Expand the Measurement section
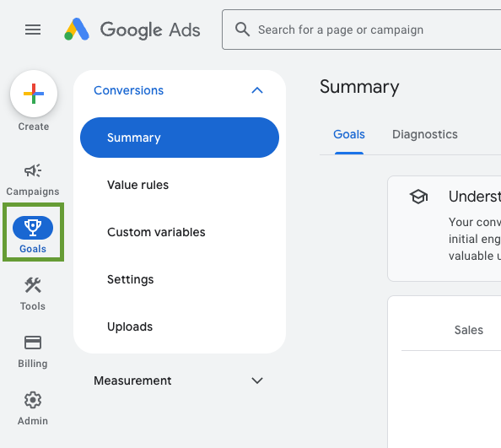The width and height of the screenshot is (501, 448). 179,381
